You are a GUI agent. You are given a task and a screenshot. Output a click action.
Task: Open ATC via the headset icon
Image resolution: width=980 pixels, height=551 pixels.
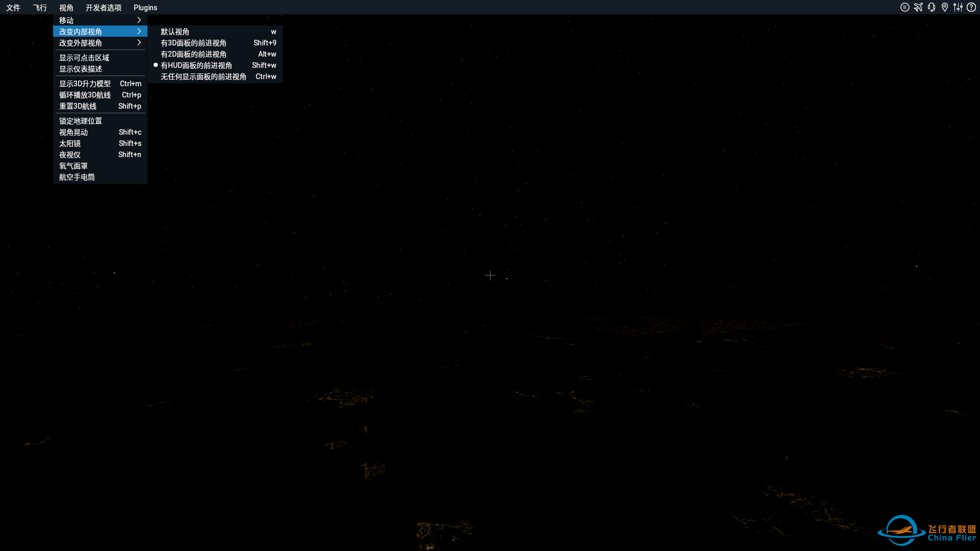[932, 7]
